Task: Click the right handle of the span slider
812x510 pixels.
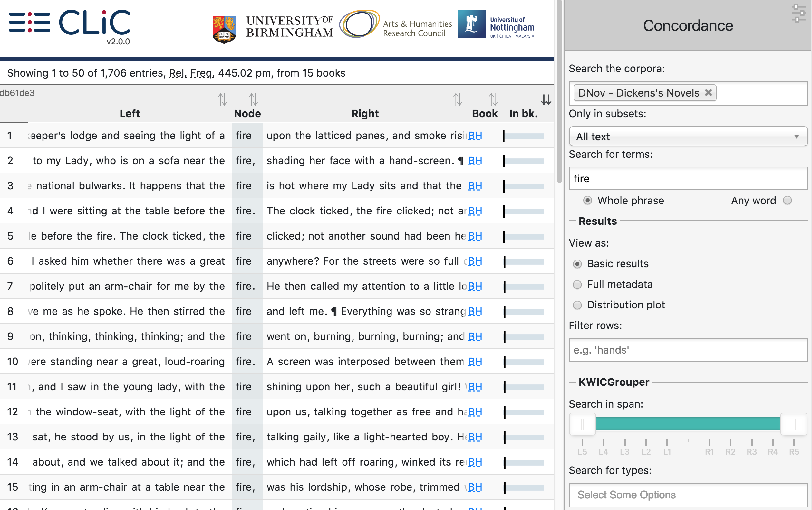Action: coord(794,424)
